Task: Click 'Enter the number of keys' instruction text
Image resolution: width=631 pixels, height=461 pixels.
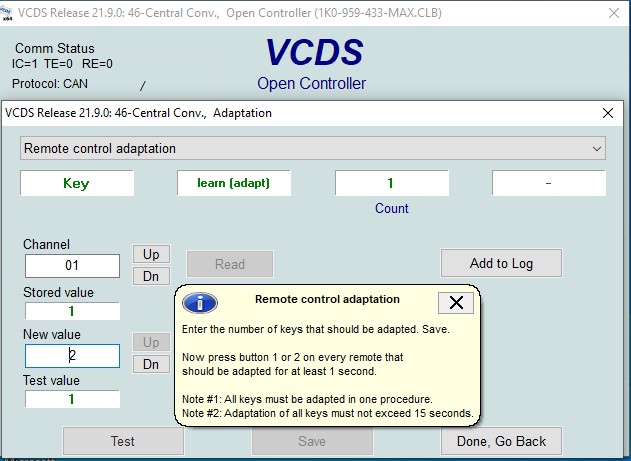Action: coord(316,329)
